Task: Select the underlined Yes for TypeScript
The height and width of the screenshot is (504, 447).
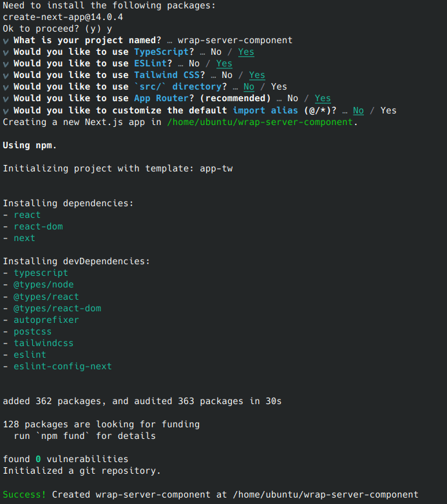Action: click(246, 52)
